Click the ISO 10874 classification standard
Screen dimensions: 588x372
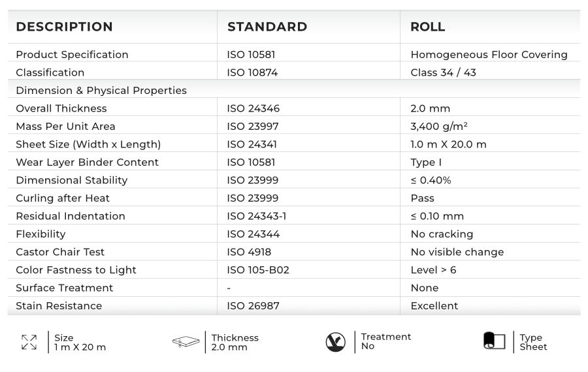[x=252, y=72]
